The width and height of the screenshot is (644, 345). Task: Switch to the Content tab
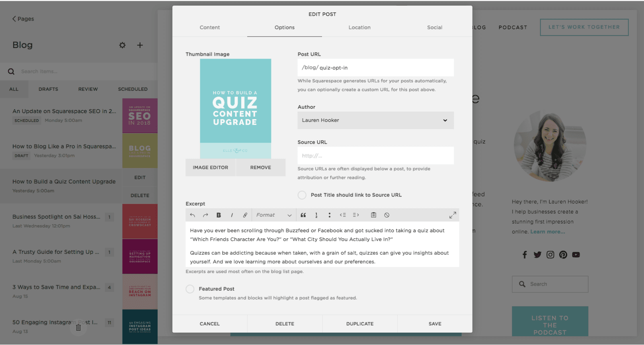click(210, 27)
